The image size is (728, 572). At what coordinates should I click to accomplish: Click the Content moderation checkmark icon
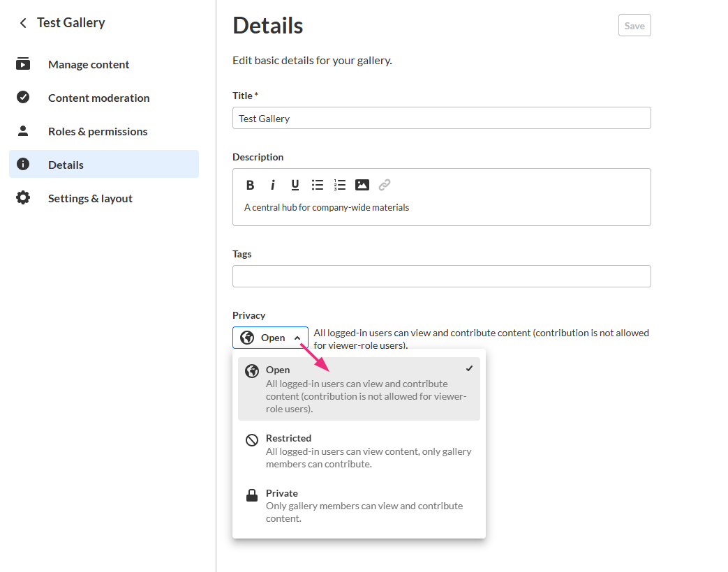[23, 98]
